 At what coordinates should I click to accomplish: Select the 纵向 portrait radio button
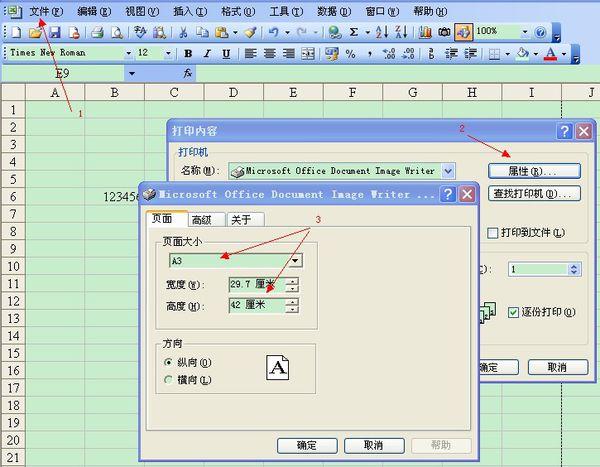click(x=168, y=362)
